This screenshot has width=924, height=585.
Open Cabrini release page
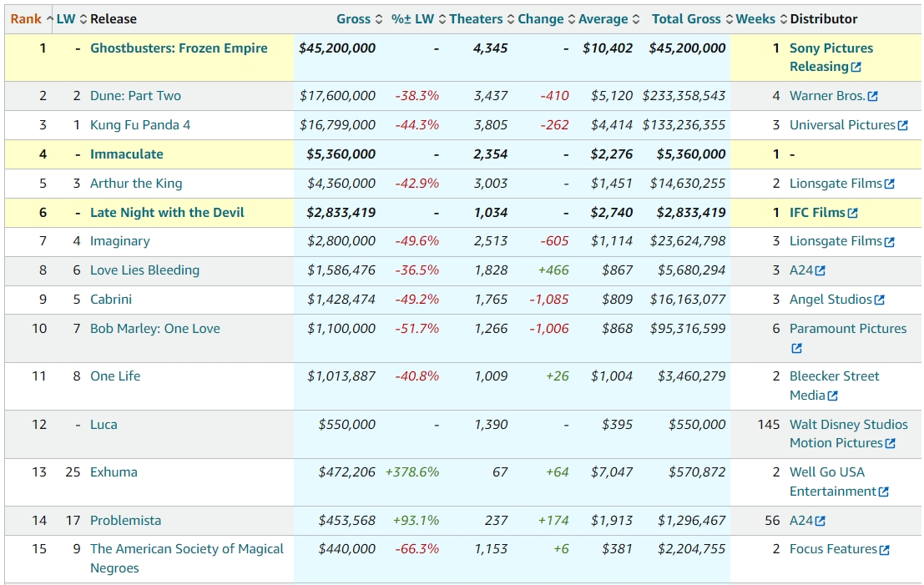(111, 300)
